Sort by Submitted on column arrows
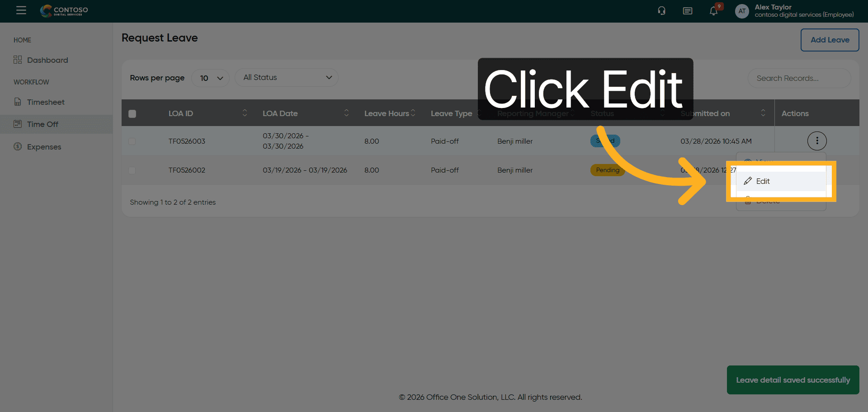The image size is (868, 412). click(x=763, y=113)
